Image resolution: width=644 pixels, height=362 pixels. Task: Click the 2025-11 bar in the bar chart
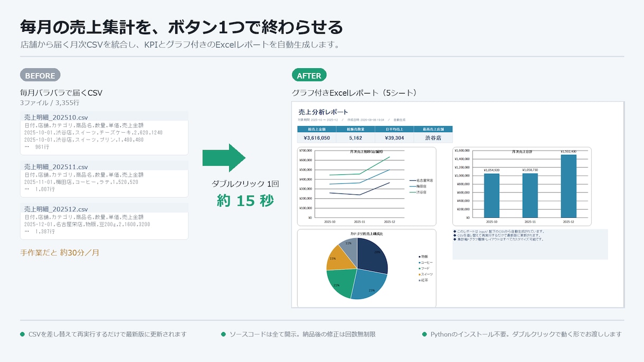click(530, 195)
